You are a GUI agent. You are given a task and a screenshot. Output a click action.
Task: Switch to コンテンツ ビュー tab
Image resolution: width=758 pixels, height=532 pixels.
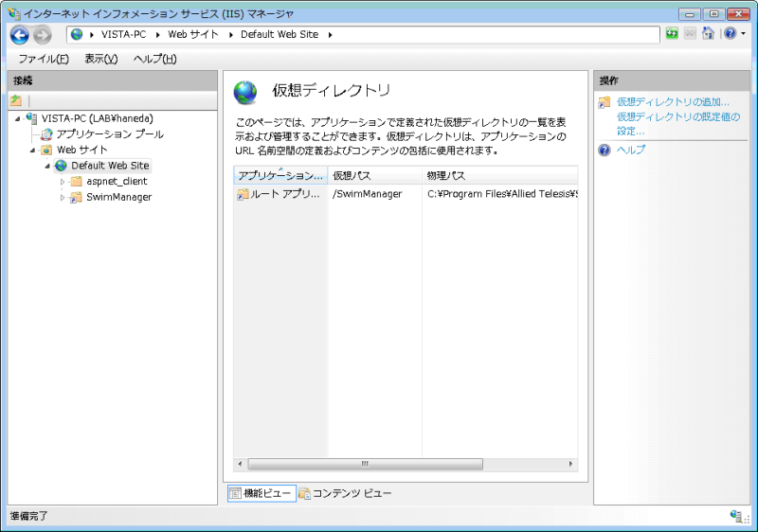[x=345, y=493]
